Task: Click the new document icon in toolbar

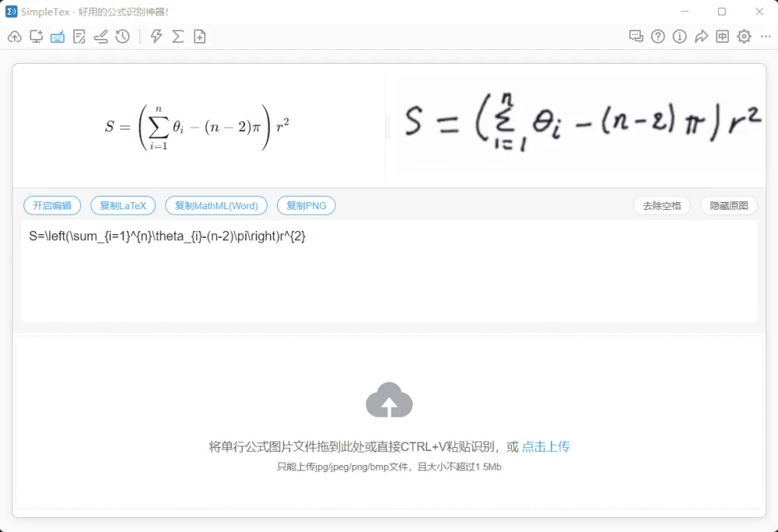Action: 200,36
